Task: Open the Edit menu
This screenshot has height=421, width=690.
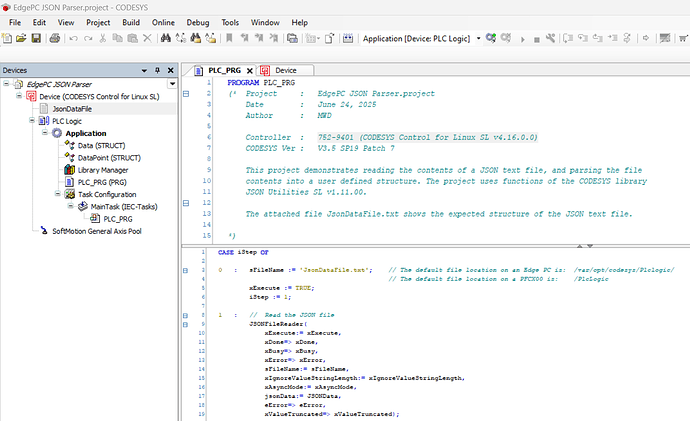Action: 39,22
